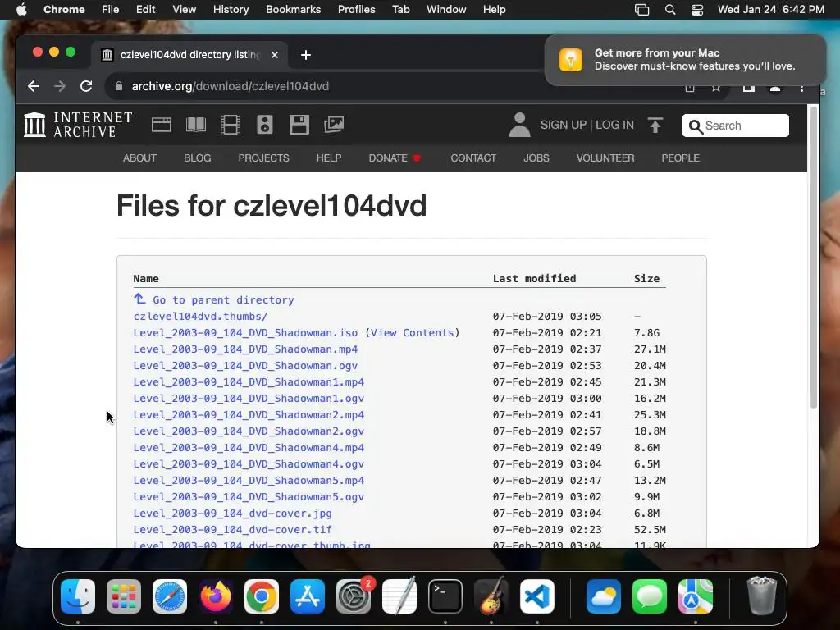Open Level_2003-09_104_dvd-cover.tif link

pos(232,530)
